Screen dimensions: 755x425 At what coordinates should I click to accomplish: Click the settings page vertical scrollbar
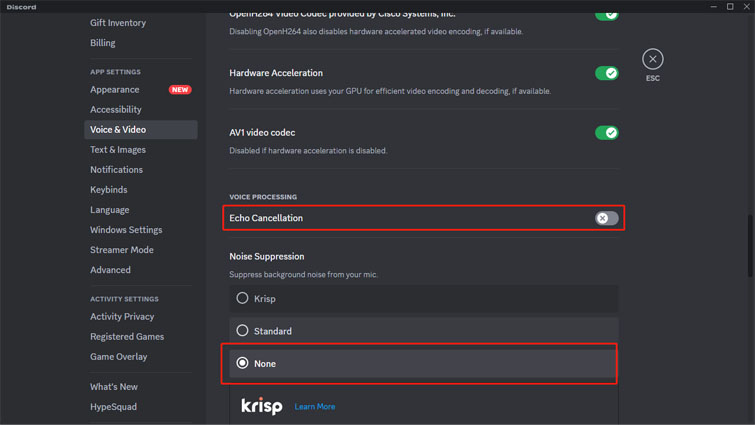pyautogui.click(x=750, y=245)
